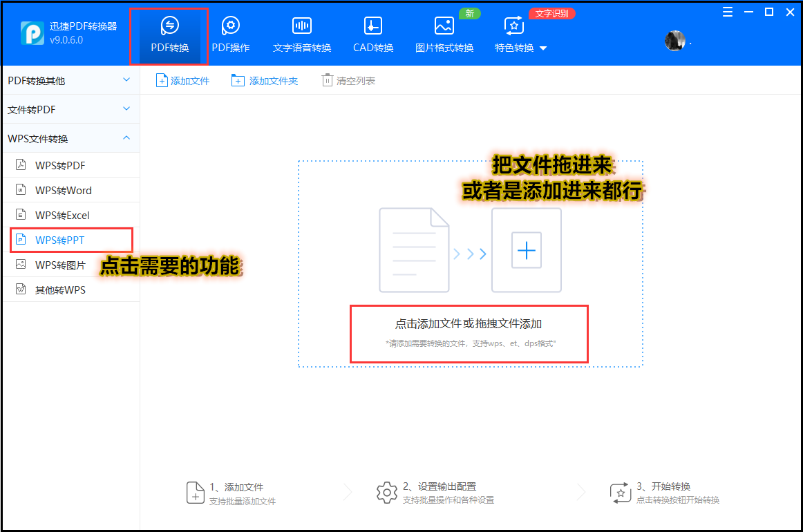Click the WPS转PPT file icon
This screenshot has width=803, height=532.
point(21,239)
